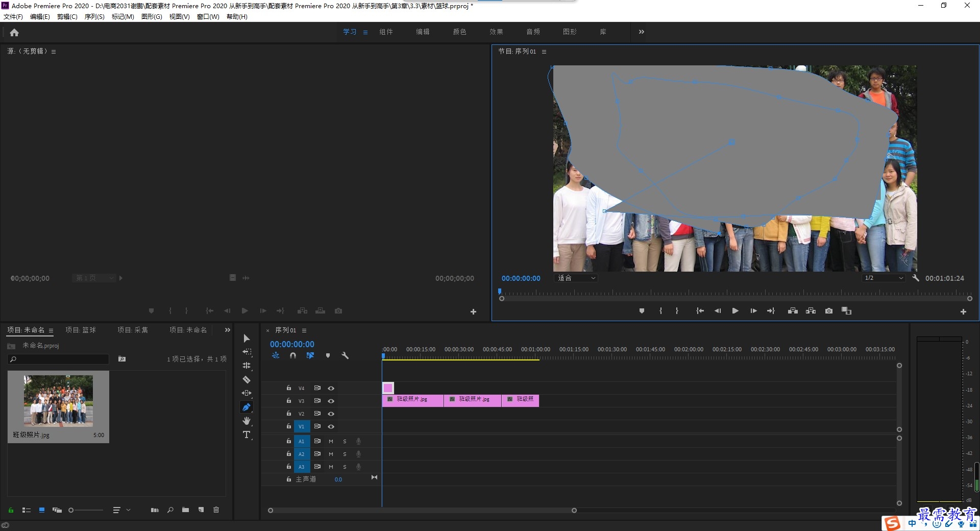Solo audio track A2

345,454
